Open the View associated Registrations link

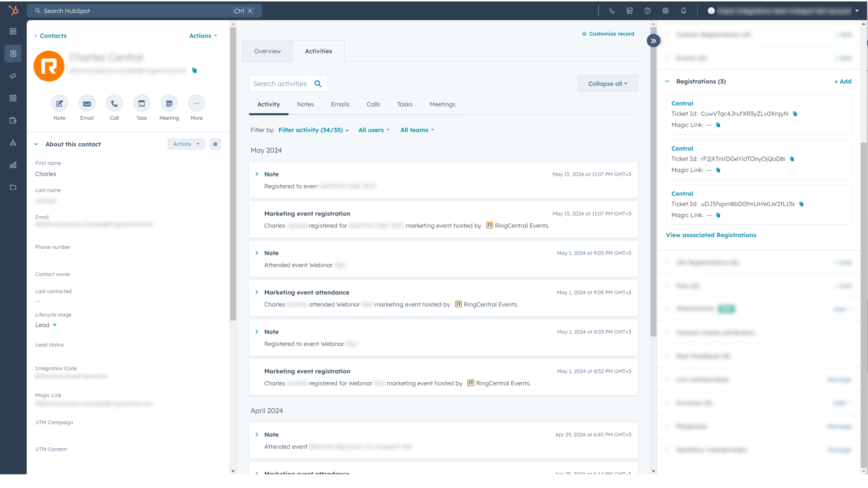point(711,235)
